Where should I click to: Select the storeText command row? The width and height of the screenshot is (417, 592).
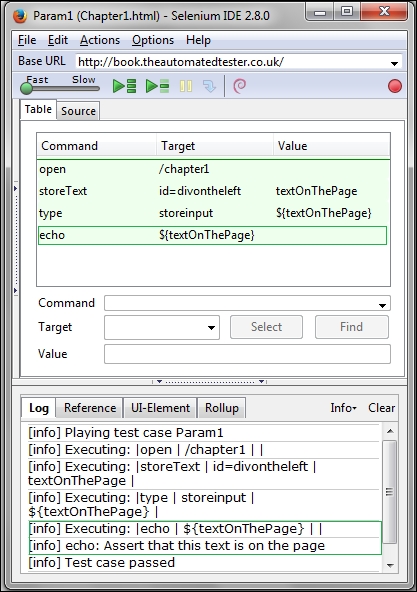(x=212, y=191)
